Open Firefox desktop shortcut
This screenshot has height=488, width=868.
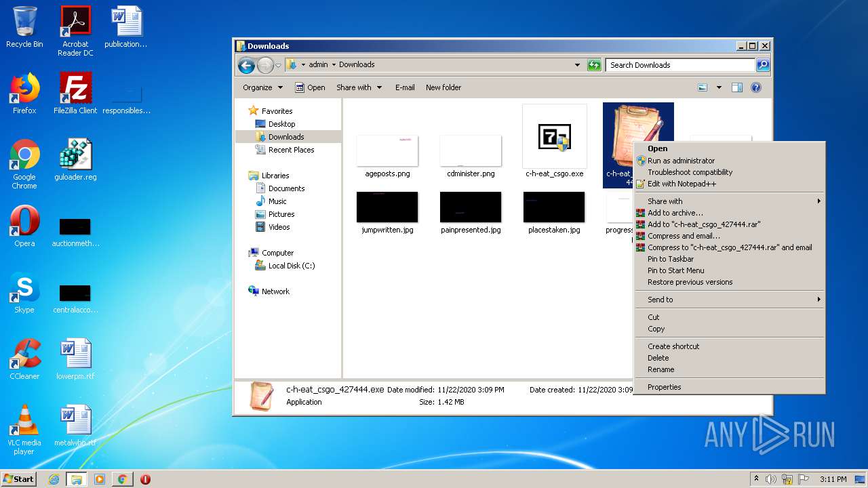(x=24, y=94)
